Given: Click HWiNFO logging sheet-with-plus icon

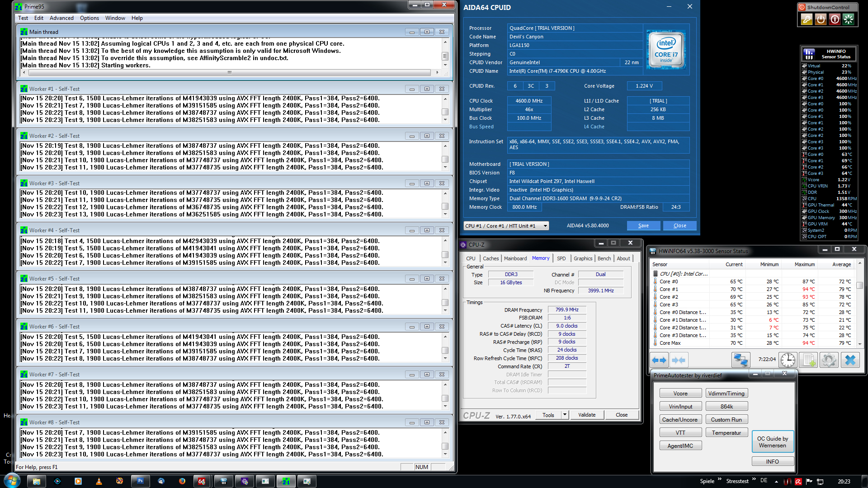Looking at the screenshot, I should [808, 360].
